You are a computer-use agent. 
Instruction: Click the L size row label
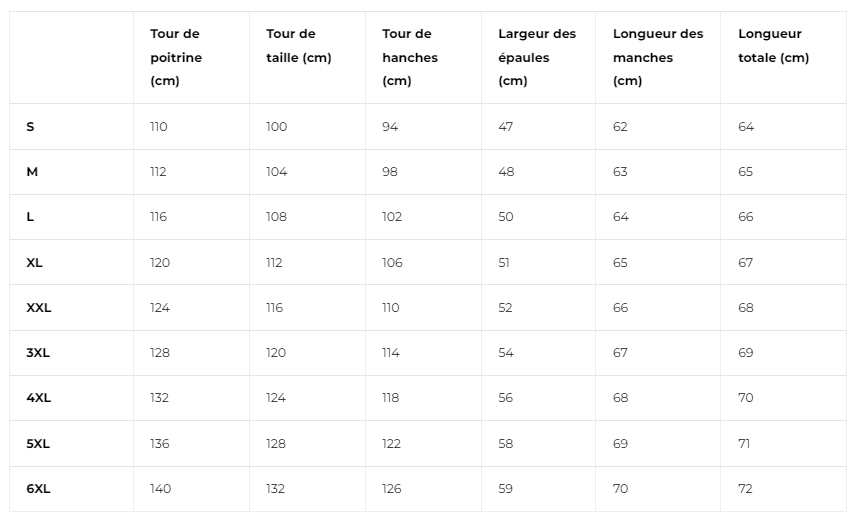coord(30,217)
